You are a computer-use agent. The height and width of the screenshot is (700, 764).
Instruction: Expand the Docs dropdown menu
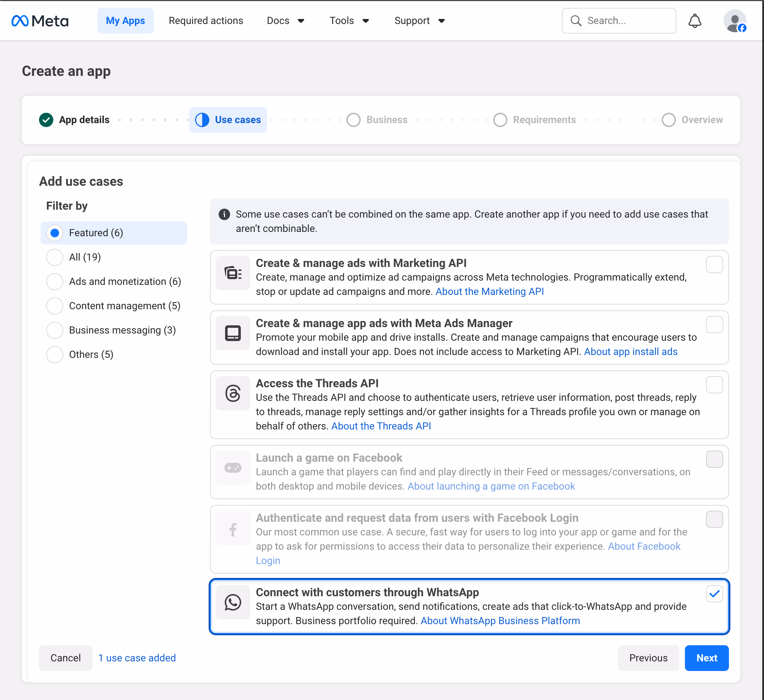(285, 21)
